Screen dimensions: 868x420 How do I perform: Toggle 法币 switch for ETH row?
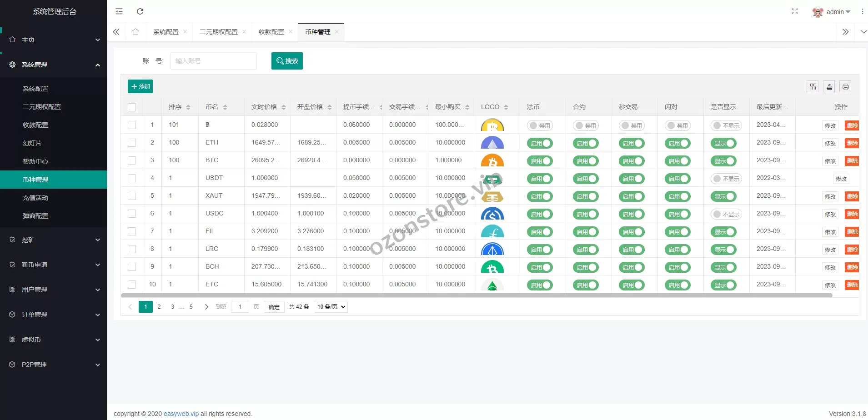540,143
